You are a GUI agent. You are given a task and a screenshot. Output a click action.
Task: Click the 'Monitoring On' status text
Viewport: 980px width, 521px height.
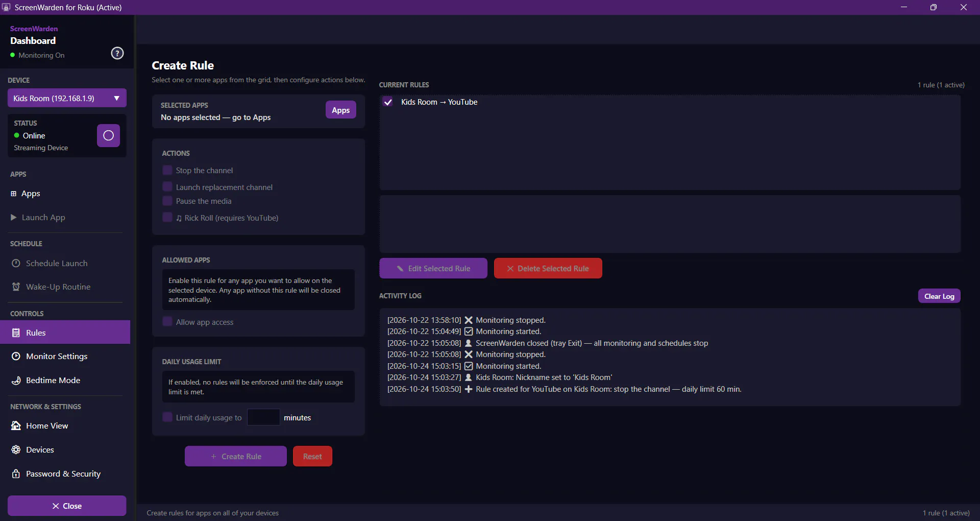coord(41,55)
